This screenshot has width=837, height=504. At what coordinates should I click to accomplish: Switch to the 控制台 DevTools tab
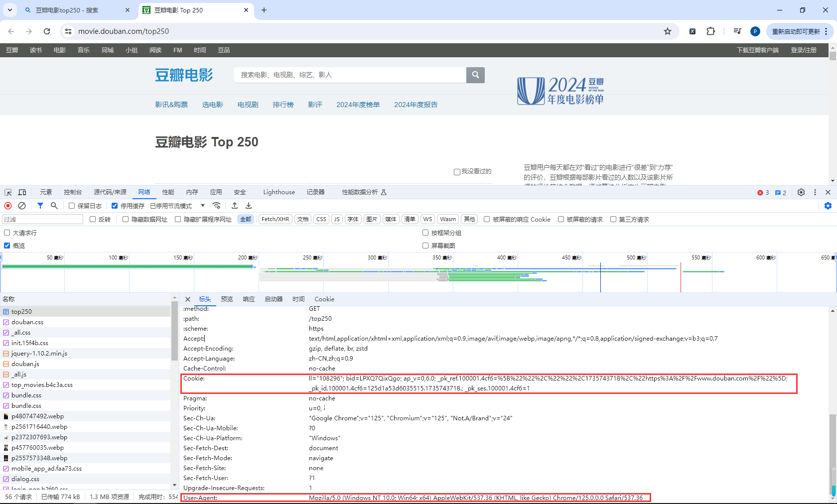pyautogui.click(x=73, y=192)
